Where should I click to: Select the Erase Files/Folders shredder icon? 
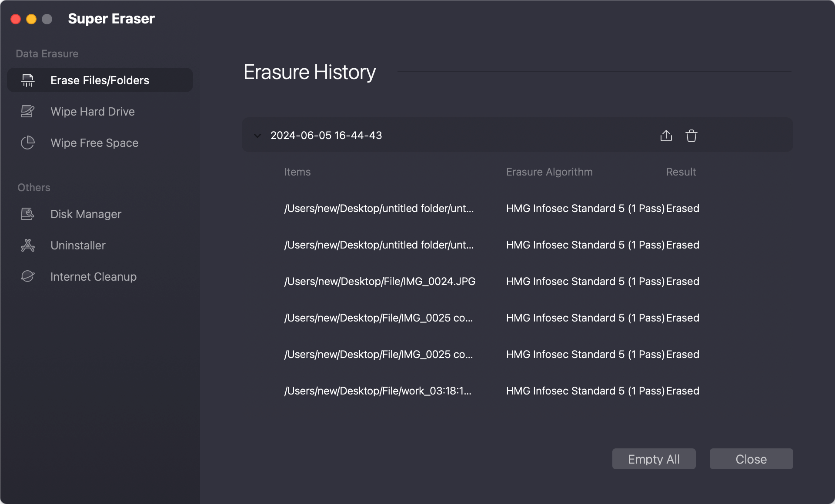pyautogui.click(x=27, y=80)
